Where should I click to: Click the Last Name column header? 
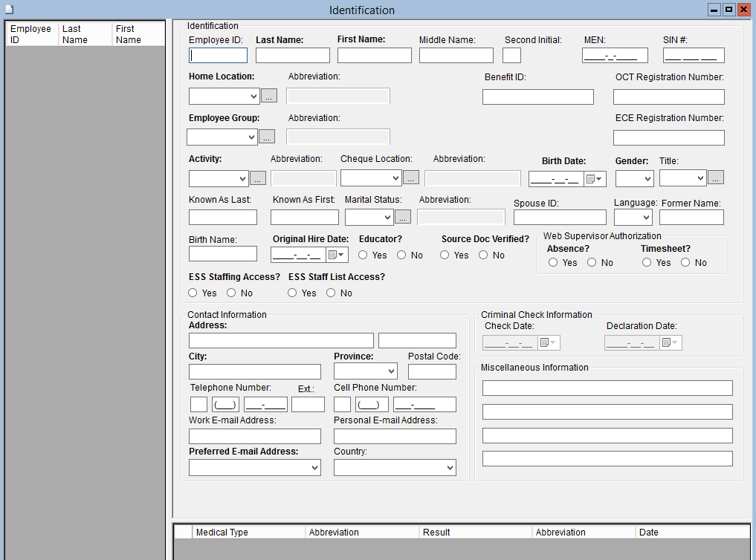tap(85, 34)
